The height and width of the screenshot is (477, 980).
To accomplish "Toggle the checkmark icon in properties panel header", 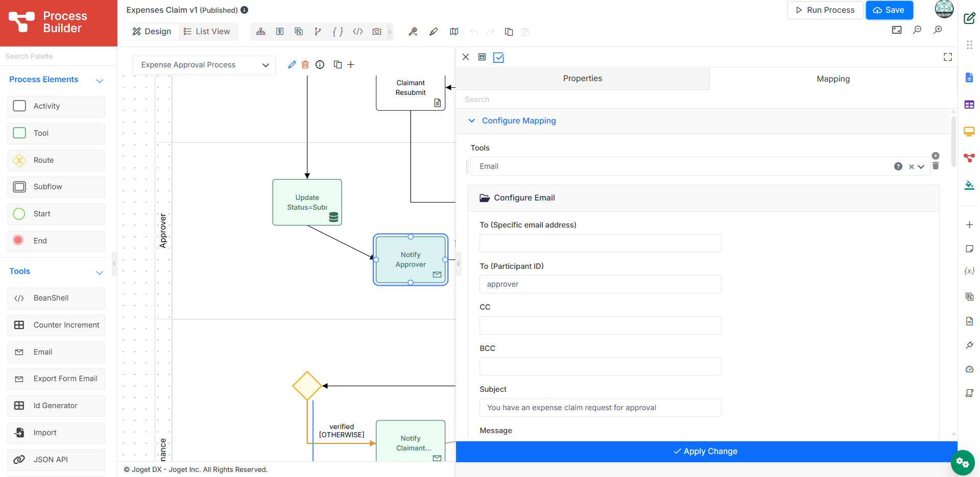I will [499, 58].
